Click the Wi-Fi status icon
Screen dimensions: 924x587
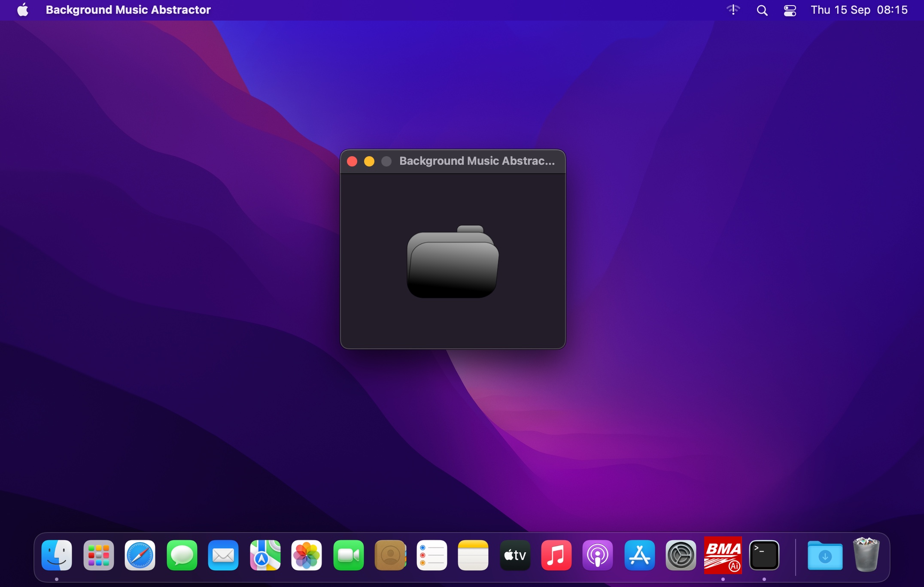tap(733, 10)
